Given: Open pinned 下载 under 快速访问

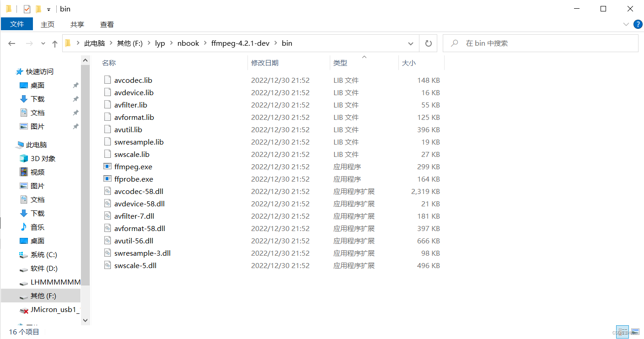Looking at the screenshot, I should (38, 99).
